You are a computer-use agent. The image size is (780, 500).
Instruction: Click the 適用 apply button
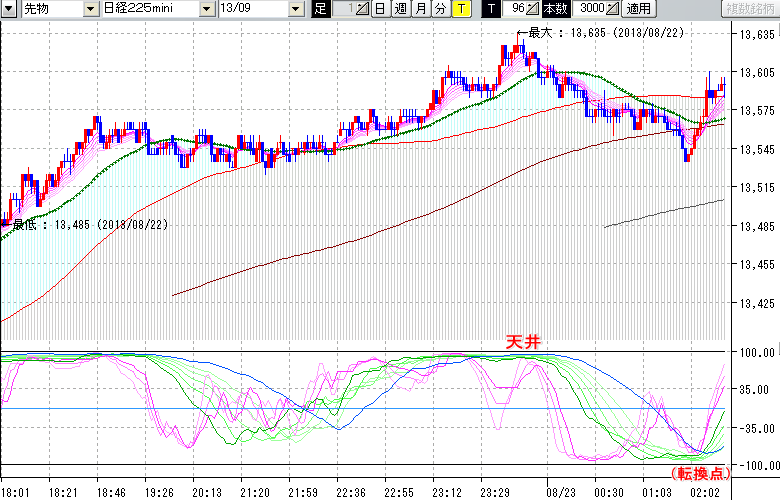(638, 9)
